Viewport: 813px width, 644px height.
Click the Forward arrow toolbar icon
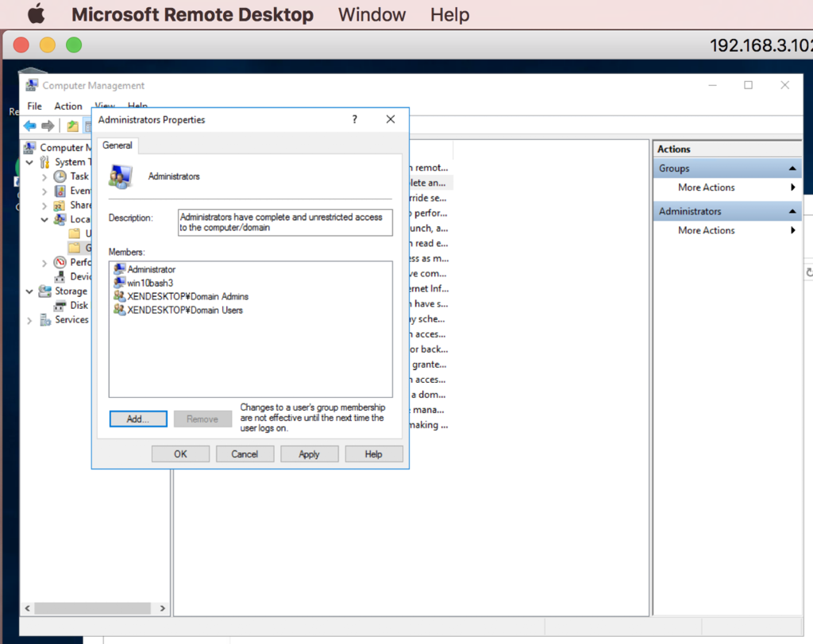coord(48,125)
